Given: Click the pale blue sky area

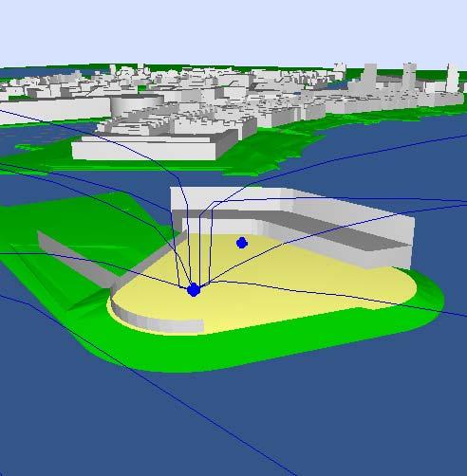Looking at the screenshot, I should point(233,31).
